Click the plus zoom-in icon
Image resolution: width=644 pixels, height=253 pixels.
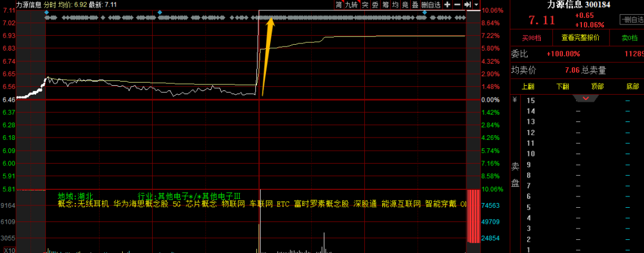[x=447, y=5]
